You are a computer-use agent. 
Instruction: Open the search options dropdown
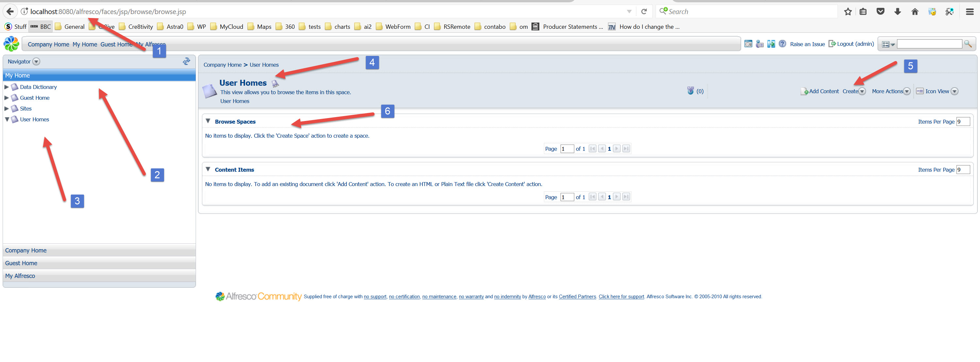[888, 44]
